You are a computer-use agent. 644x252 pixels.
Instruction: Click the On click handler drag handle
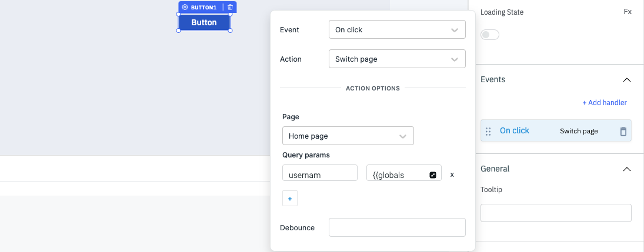488,131
